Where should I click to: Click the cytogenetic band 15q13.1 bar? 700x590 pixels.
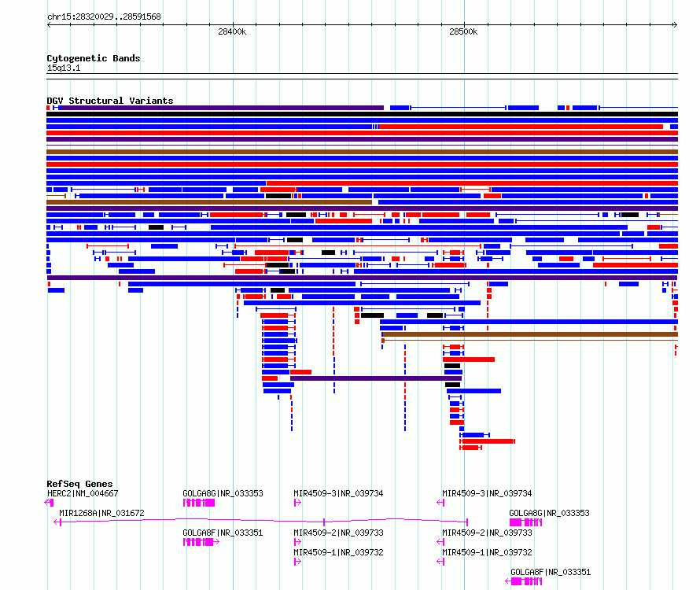(362, 76)
